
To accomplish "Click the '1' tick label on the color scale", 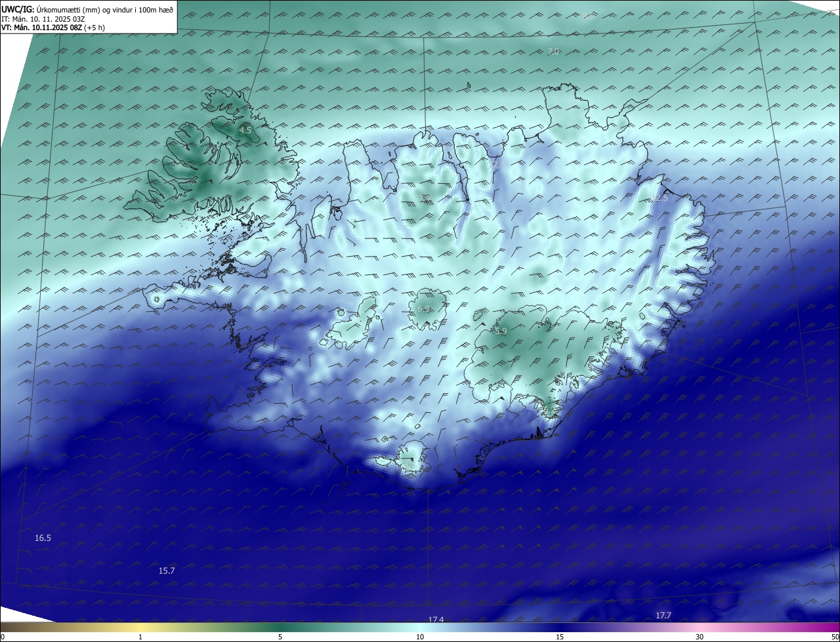I will (x=140, y=637).
